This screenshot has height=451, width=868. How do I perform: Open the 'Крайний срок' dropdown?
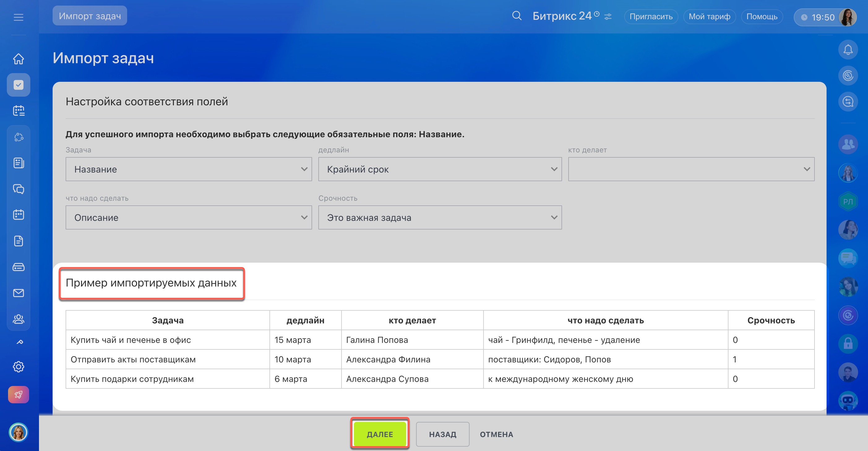click(x=440, y=169)
